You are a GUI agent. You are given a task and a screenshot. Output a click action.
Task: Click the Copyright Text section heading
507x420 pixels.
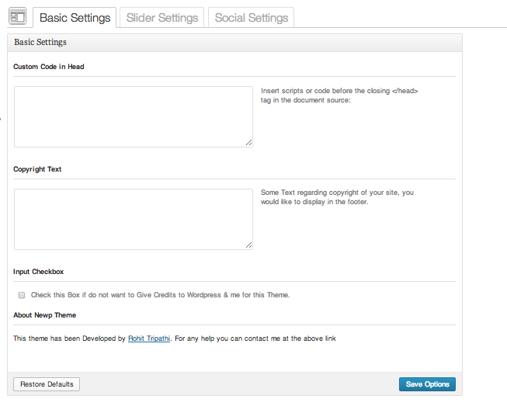37,169
